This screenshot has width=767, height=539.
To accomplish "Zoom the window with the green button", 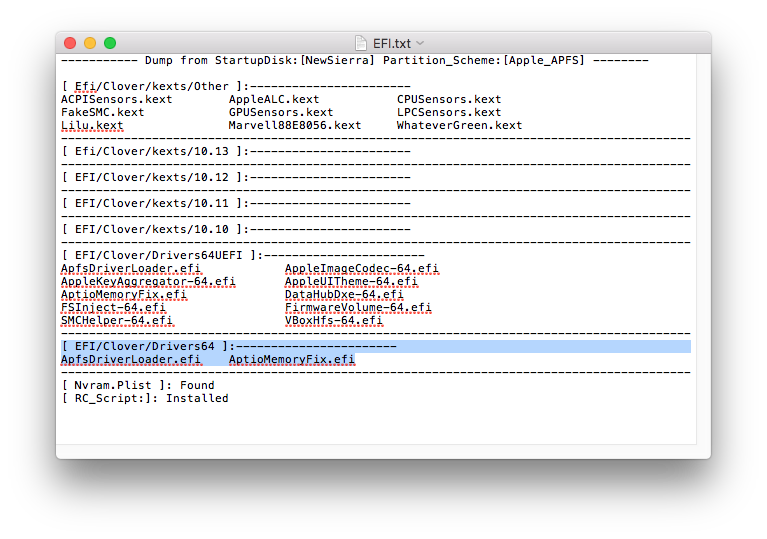I will tap(110, 43).
